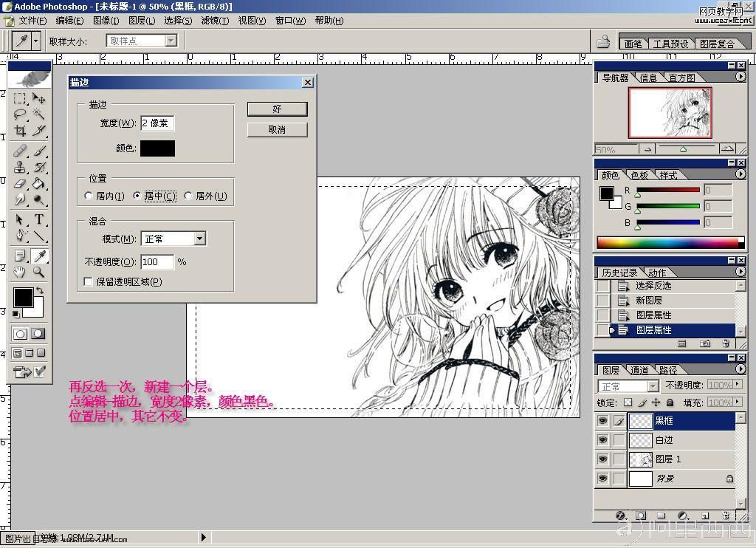Select the Move tool
Viewport: 756px width, 548px height.
(38, 98)
